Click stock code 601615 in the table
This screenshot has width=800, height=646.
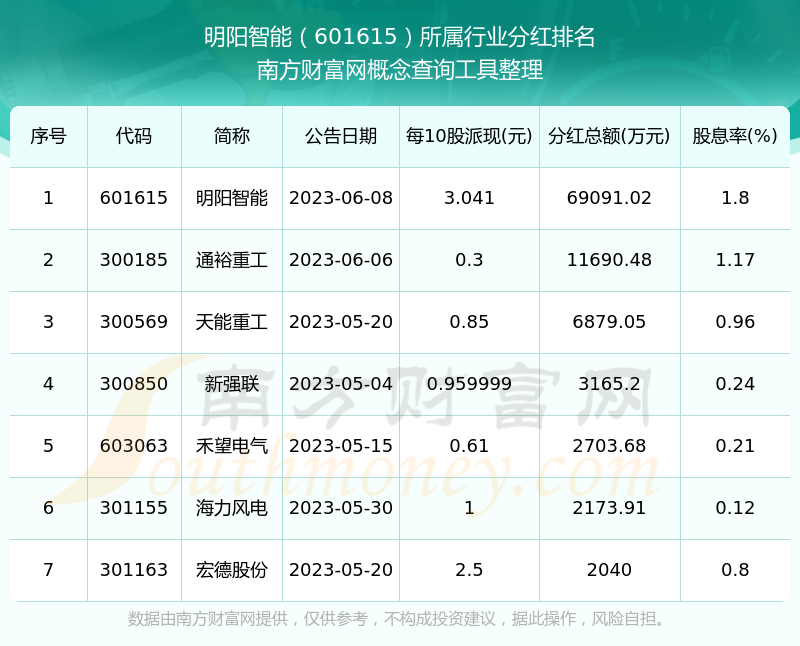click(x=134, y=198)
